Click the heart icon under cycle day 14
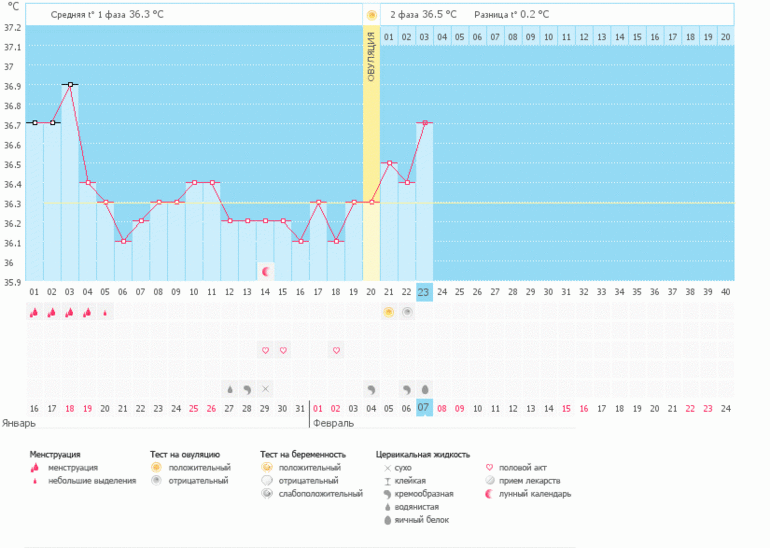The height and width of the screenshot is (548, 770). 265,351
